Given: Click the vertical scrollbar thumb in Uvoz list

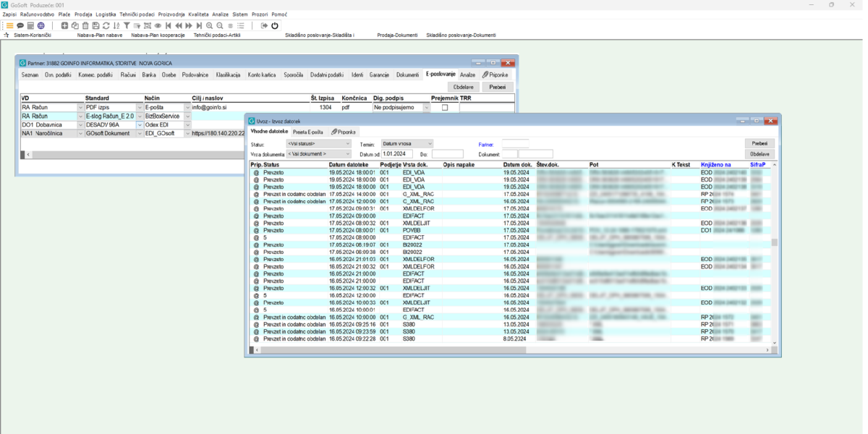Looking at the screenshot, I should point(775,243).
